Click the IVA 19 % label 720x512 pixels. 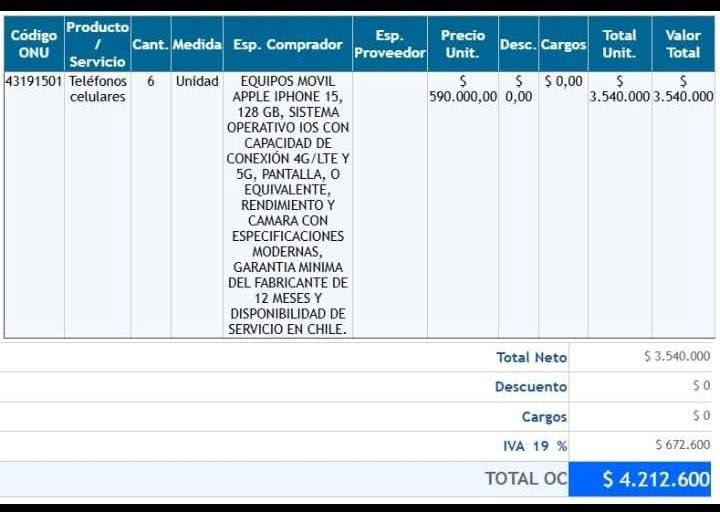click(x=534, y=446)
